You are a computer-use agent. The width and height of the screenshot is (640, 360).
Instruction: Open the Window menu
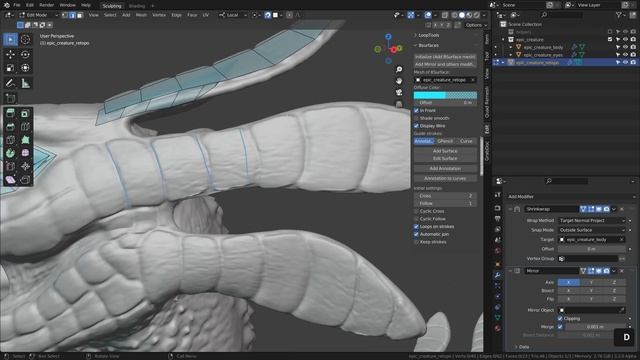(x=67, y=5)
